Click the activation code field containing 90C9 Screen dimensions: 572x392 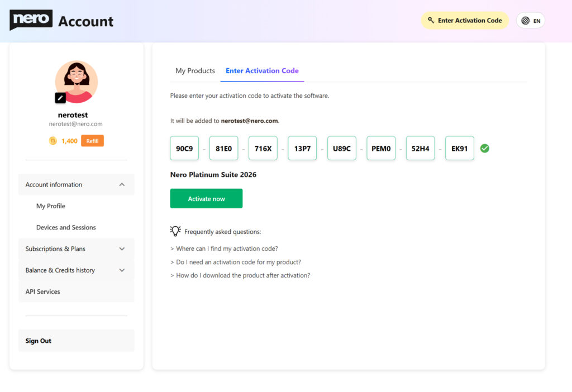pos(184,147)
